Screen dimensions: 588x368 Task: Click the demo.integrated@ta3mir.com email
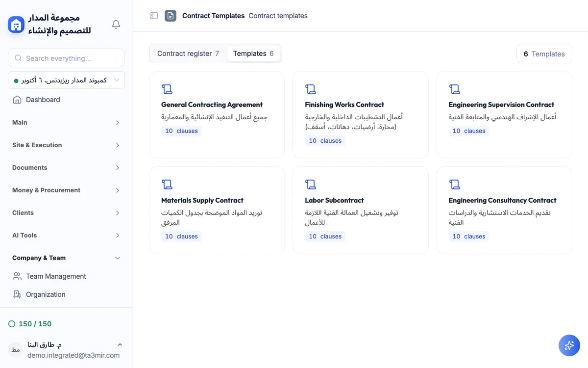pos(73,355)
